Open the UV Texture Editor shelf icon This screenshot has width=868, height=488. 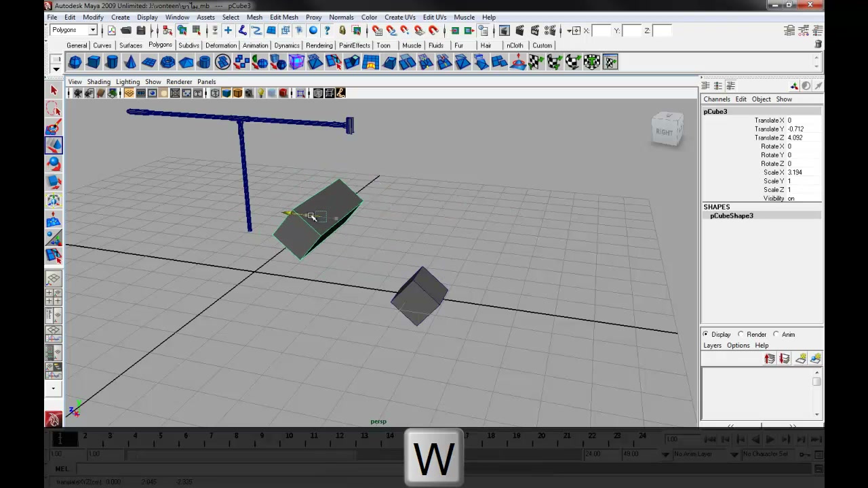(610, 62)
